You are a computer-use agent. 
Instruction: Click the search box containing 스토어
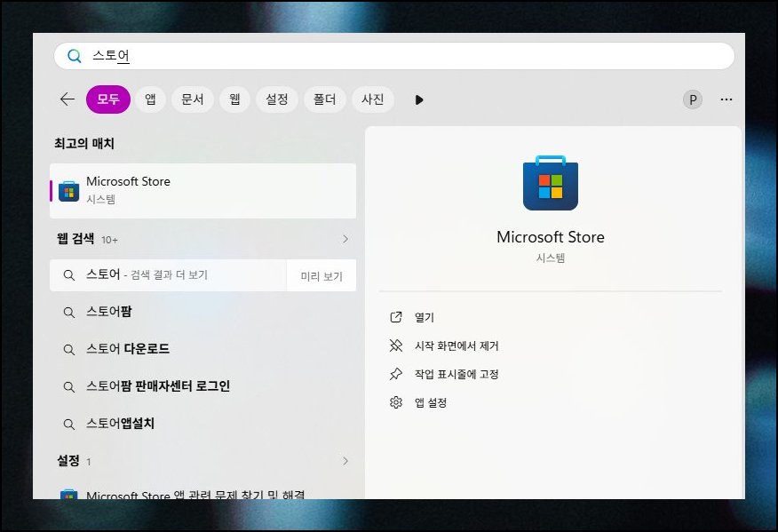tap(394, 56)
